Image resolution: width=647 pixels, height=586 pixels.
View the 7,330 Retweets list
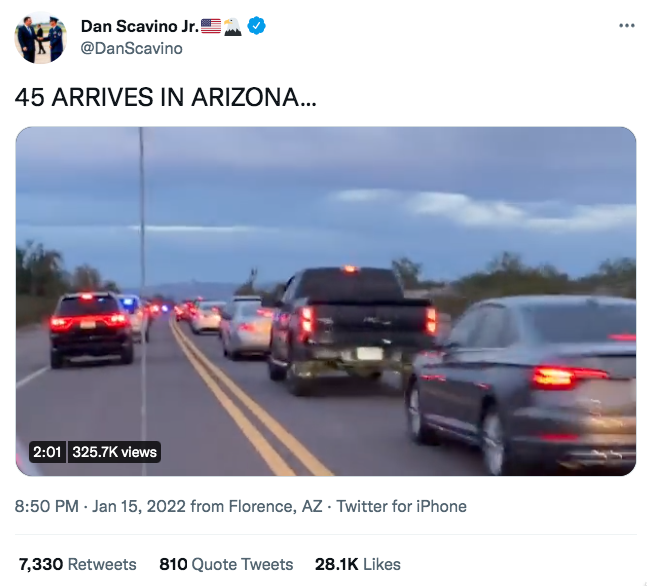pos(78,564)
